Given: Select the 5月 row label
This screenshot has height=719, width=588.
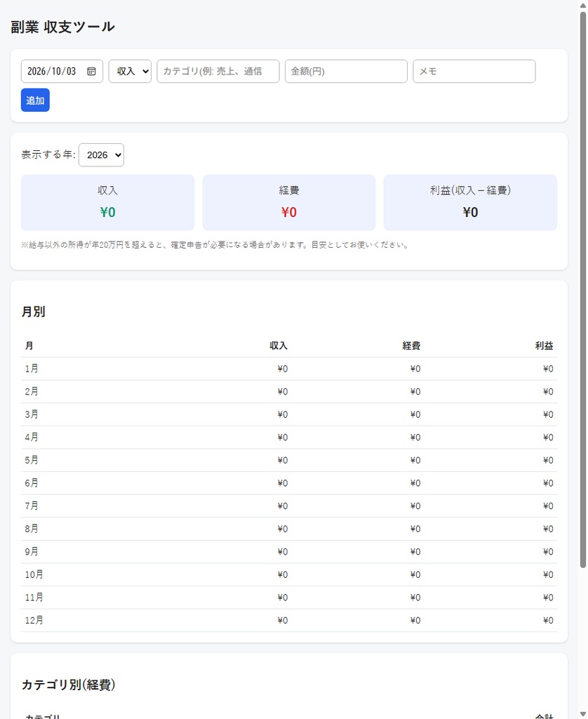Looking at the screenshot, I should point(32,461).
